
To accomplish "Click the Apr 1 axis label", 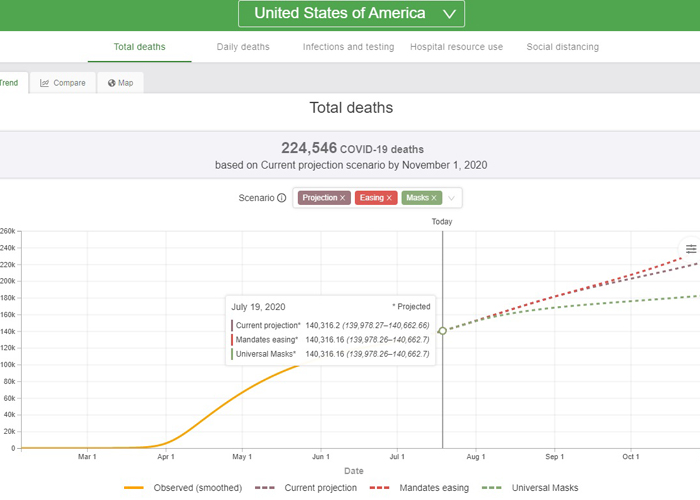I will pyautogui.click(x=166, y=457).
